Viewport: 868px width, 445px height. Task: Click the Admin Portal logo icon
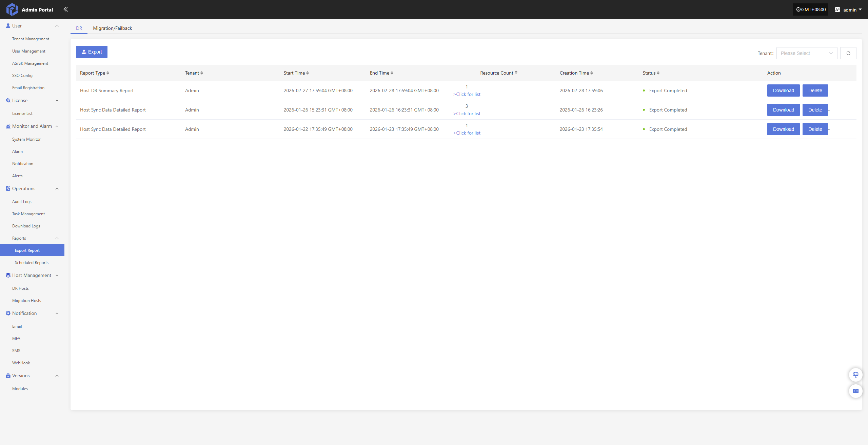coord(12,9)
